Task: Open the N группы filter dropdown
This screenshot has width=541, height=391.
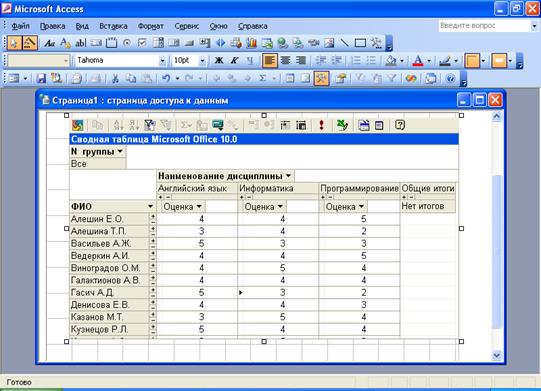Action: click(x=120, y=151)
